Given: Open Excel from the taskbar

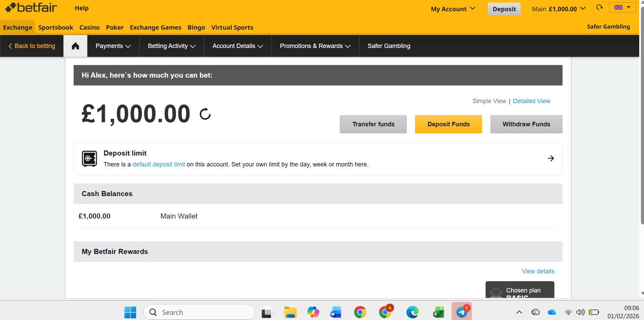Looking at the screenshot, I should (x=439, y=312).
